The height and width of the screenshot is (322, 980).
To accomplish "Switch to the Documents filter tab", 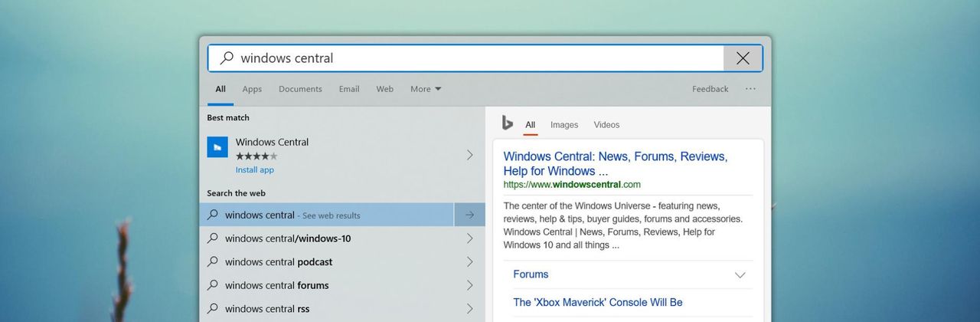I will (x=300, y=89).
